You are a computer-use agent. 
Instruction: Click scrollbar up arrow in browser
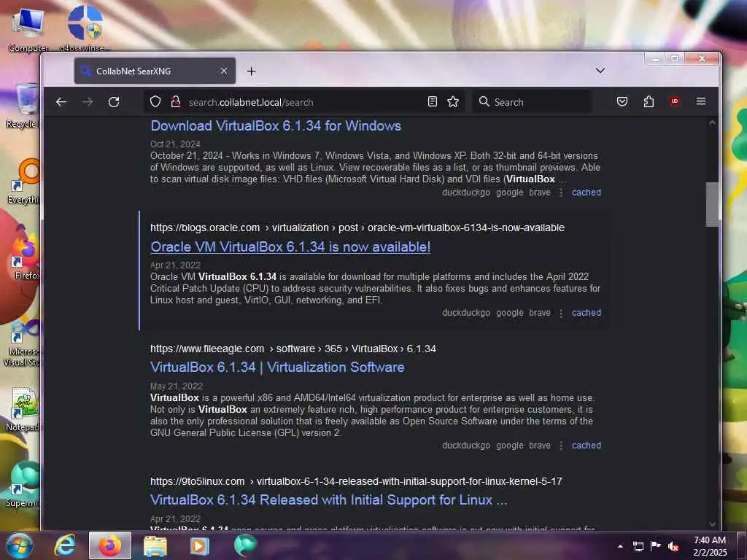click(x=712, y=123)
